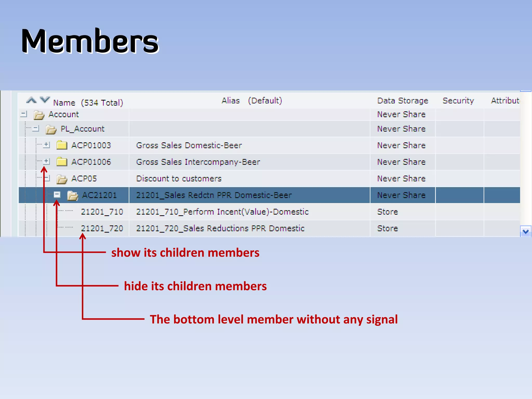Expand the ACP01003 member

click(x=46, y=145)
